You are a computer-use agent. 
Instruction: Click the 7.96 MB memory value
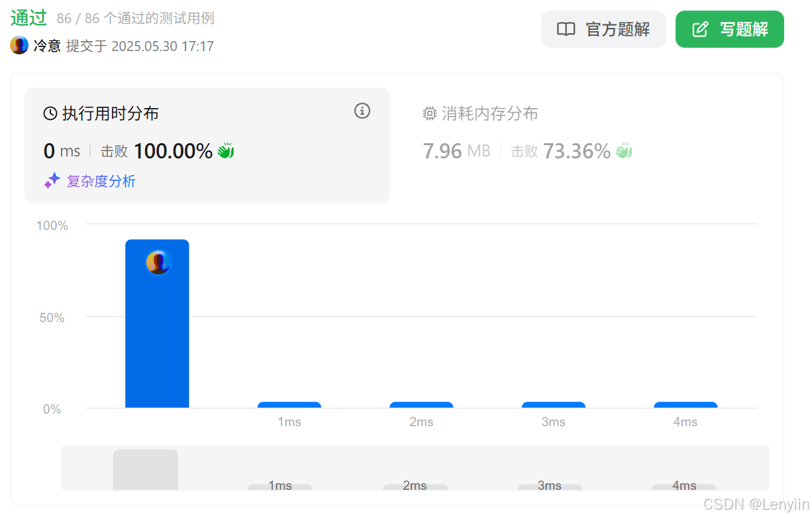[x=456, y=151]
